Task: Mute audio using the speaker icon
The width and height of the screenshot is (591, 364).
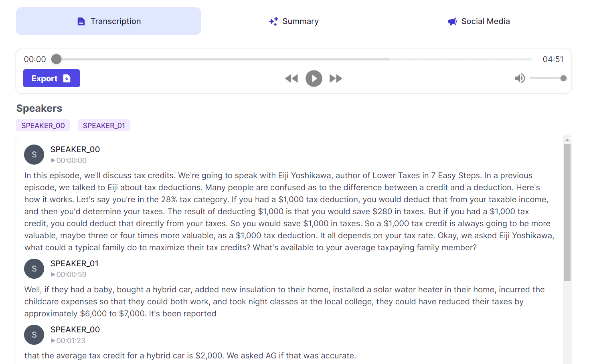Action: pos(520,78)
